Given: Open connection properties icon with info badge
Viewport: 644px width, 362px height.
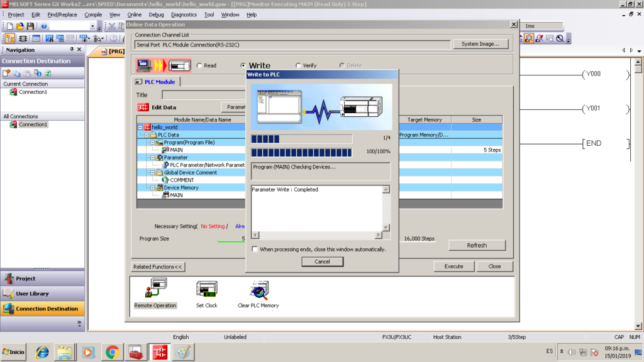Looking at the screenshot, I should click(x=38, y=73).
